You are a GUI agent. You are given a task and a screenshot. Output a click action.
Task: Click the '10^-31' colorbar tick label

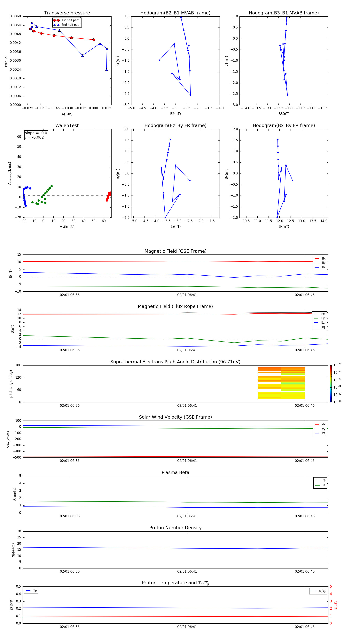click(x=337, y=402)
